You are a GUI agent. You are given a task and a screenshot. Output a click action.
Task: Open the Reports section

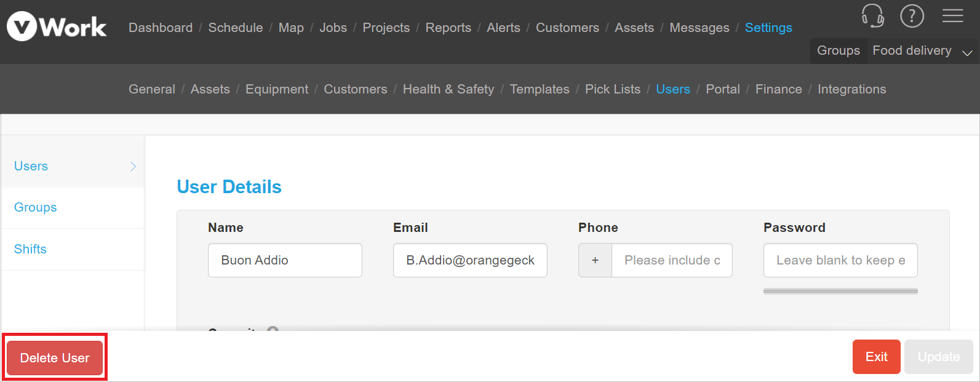448,28
